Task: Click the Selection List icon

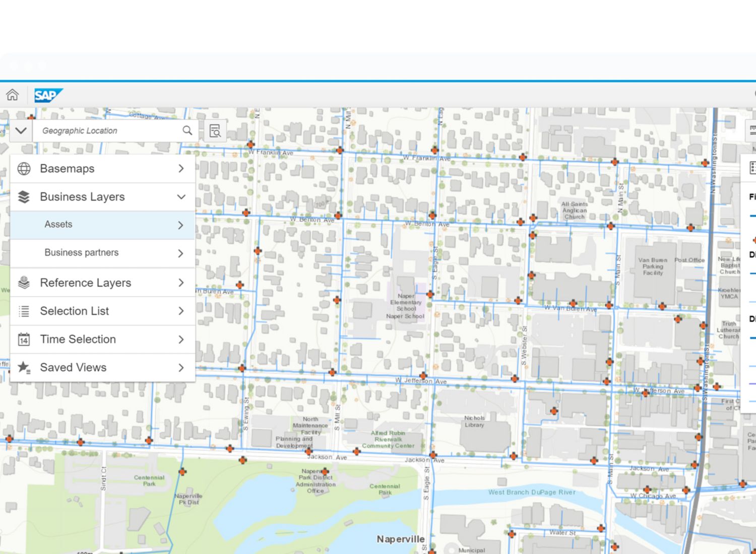Action: [x=24, y=311]
